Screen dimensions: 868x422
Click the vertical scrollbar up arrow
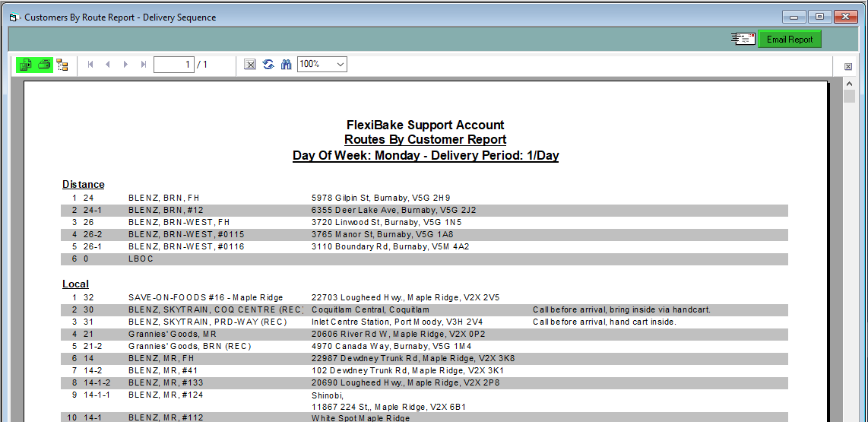point(849,84)
